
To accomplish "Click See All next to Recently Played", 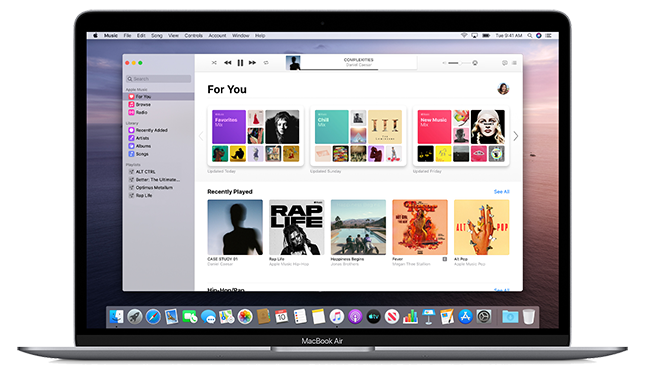I will (501, 192).
